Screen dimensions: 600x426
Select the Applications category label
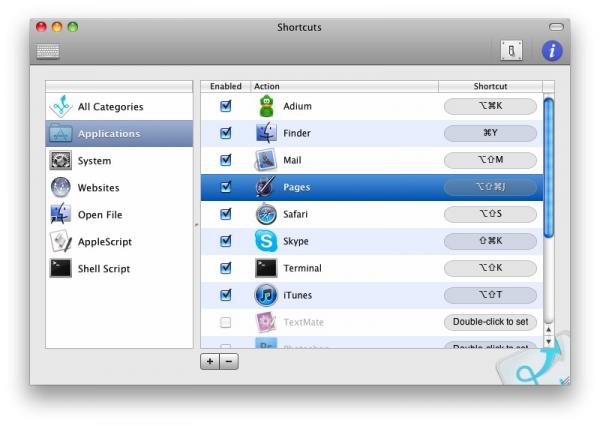[x=109, y=134]
